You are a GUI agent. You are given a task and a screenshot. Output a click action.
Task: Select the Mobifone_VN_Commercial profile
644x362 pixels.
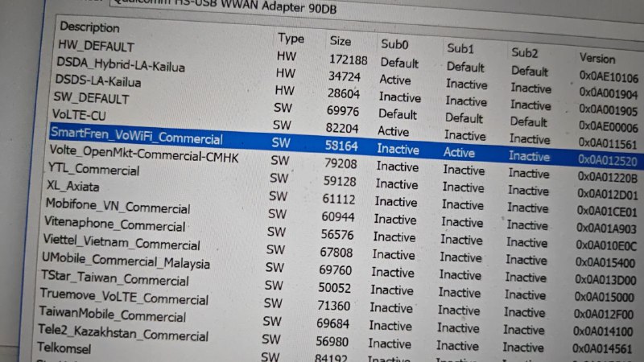coord(118,206)
